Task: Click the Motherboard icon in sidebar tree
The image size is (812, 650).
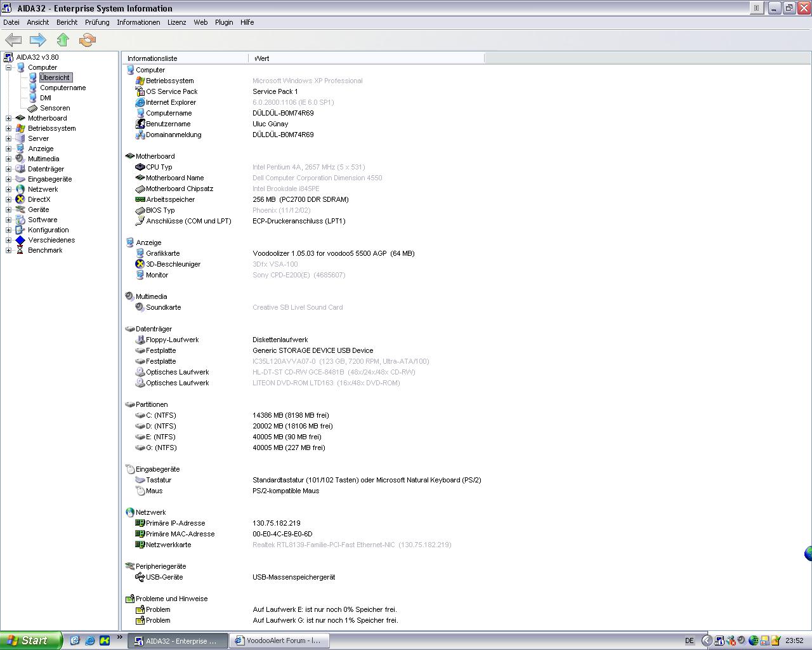Action: click(x=20, y=118)
